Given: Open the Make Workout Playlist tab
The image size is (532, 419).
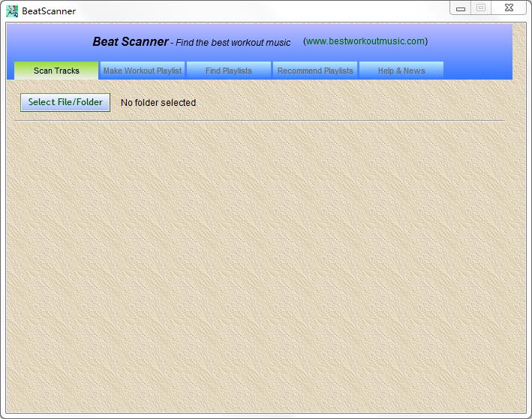Looking at the screenshot, I should pyautogui.click(x=143, y=71).
